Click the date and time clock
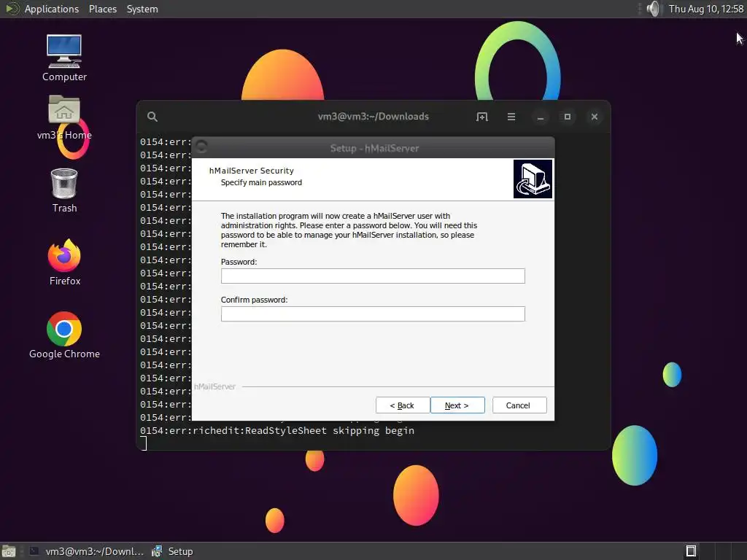This screenshot has height=560, width=747. coord(706,9)
